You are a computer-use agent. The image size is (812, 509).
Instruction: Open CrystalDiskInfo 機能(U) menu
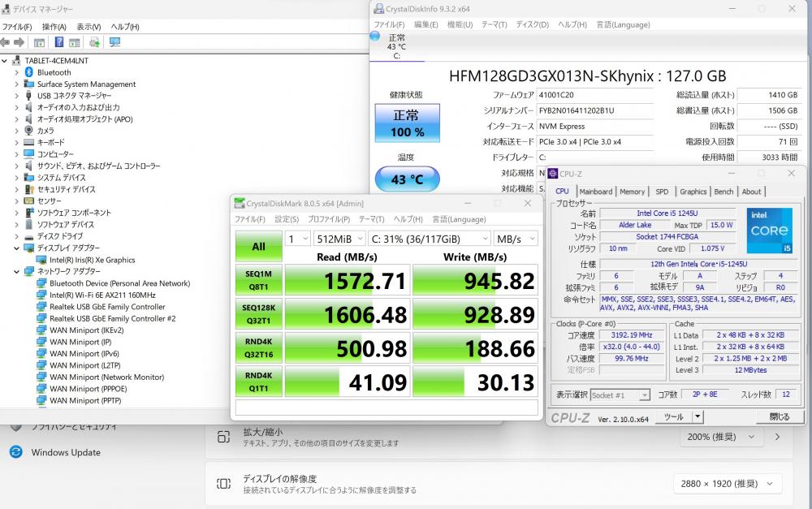coord(460,24)
